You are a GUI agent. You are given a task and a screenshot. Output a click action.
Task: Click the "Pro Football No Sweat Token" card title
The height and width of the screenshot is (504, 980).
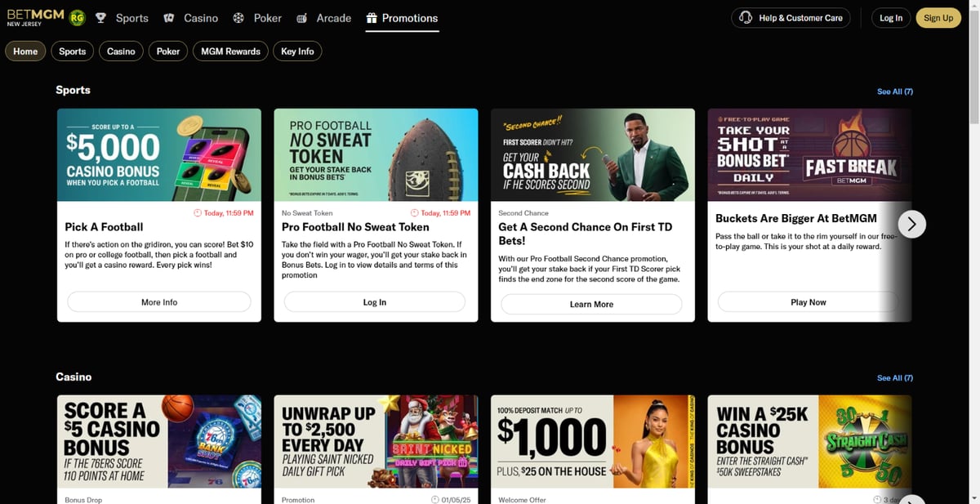pyautogui.click(x=355, y=227)
